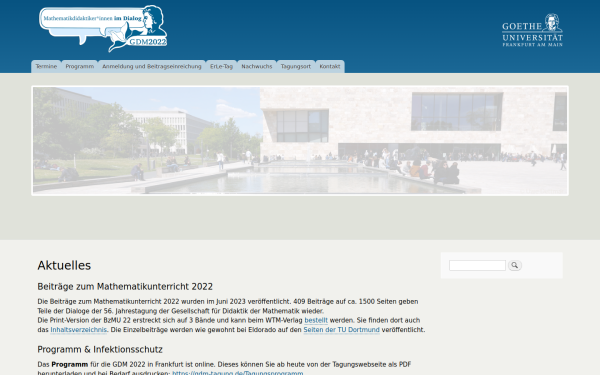The height and width of the screenshot is (375, 600).
Task: Open the Kontakt tab
Action: point(330,66)
